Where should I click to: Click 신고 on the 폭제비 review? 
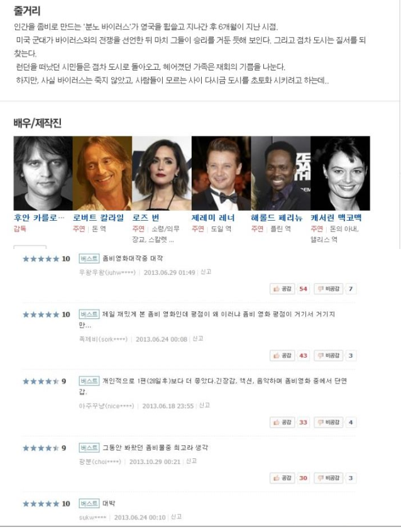(x=198, y=338)
